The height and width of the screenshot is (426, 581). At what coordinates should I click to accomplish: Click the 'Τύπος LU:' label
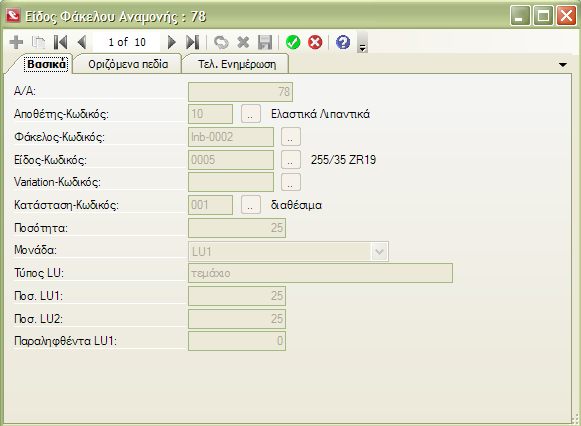[x=39, y=273]
